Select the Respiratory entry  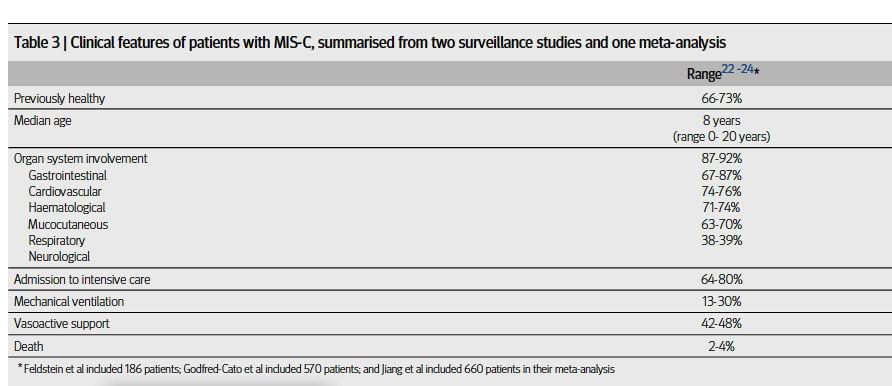[56, 240]
